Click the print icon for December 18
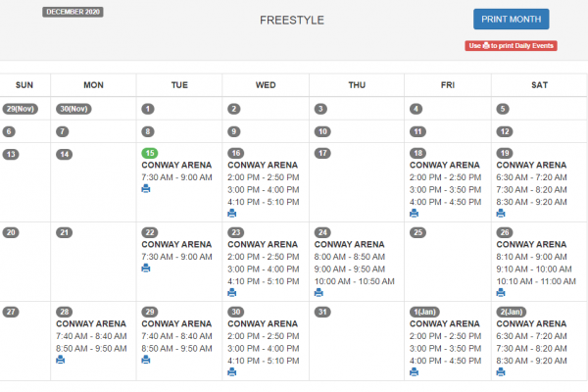The height and width of the screenshot is (392, 588). [x=415, y=213]
